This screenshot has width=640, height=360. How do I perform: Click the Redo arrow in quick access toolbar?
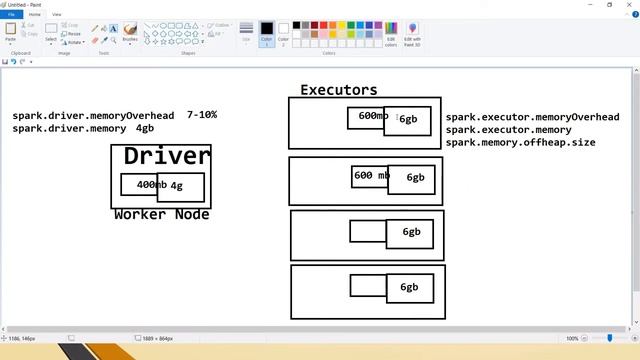(x=22, y=62)
